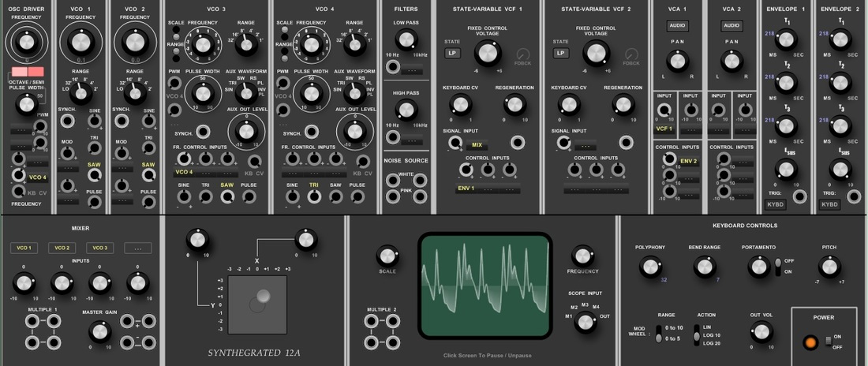Click Envelope 1 KYBD trigger button
Screen dimensions: 868x366
(x=775, y=205)
